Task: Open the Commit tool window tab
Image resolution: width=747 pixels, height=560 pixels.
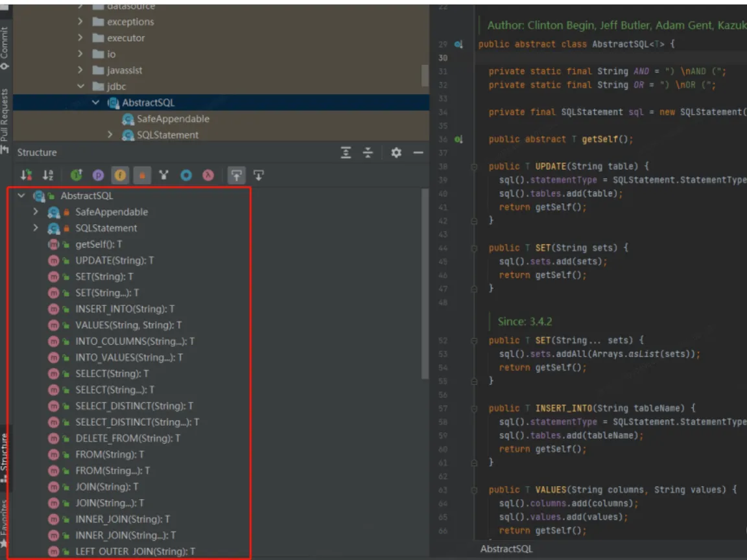Action: (5, 47)
